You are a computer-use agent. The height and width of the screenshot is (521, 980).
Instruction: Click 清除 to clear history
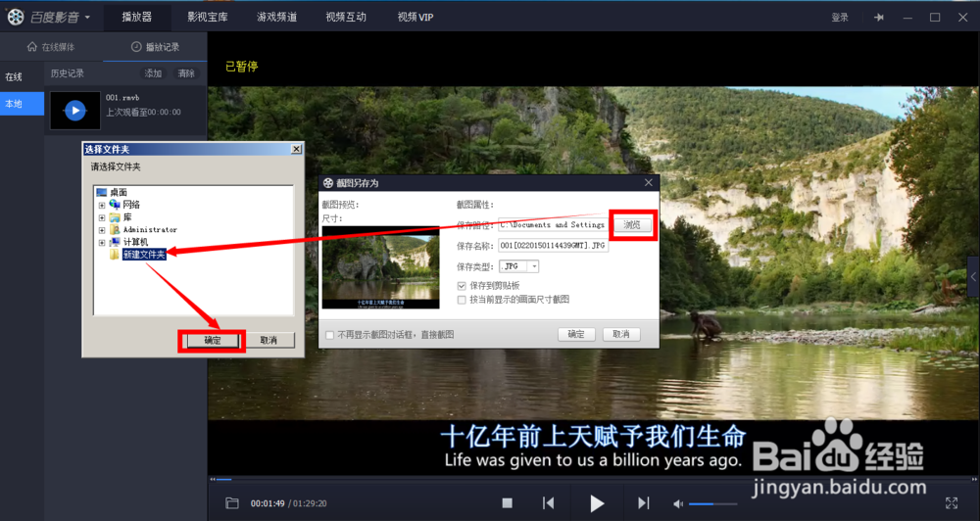186,73
